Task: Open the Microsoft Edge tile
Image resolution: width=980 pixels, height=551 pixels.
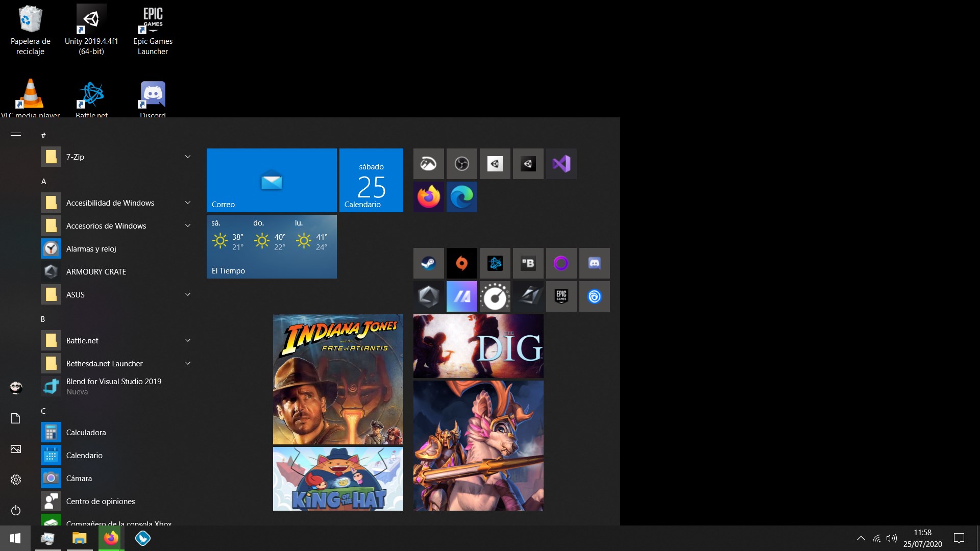Action: pos(461,197)
